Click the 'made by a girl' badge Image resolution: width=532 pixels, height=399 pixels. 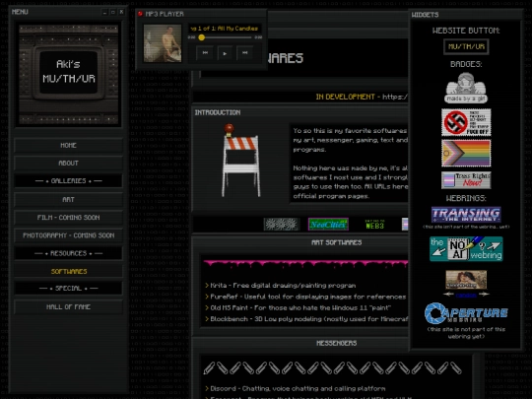[466, 88]
